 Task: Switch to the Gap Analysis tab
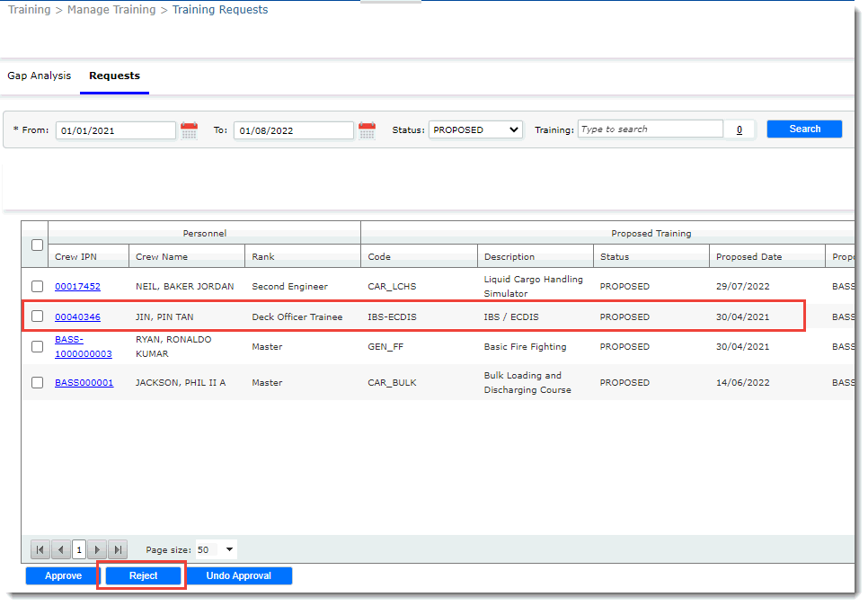40,76
